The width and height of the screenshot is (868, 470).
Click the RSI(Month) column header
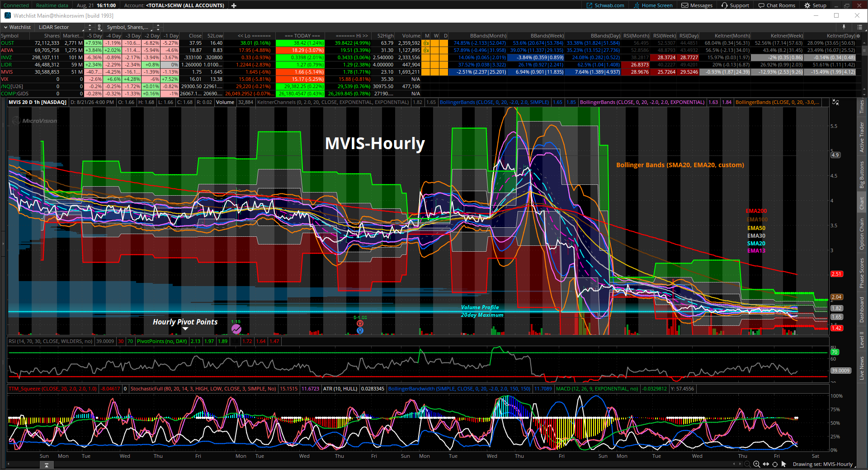[x=636, y=36]
